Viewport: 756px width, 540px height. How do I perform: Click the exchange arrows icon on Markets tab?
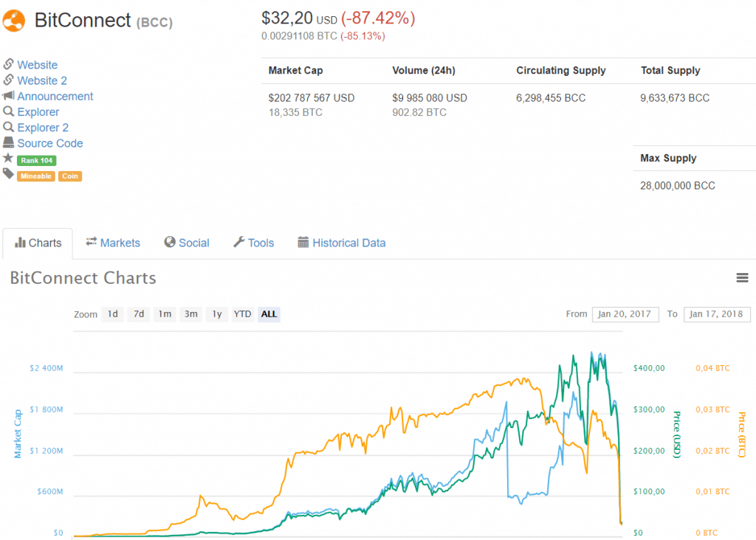(x=91, y=242)
